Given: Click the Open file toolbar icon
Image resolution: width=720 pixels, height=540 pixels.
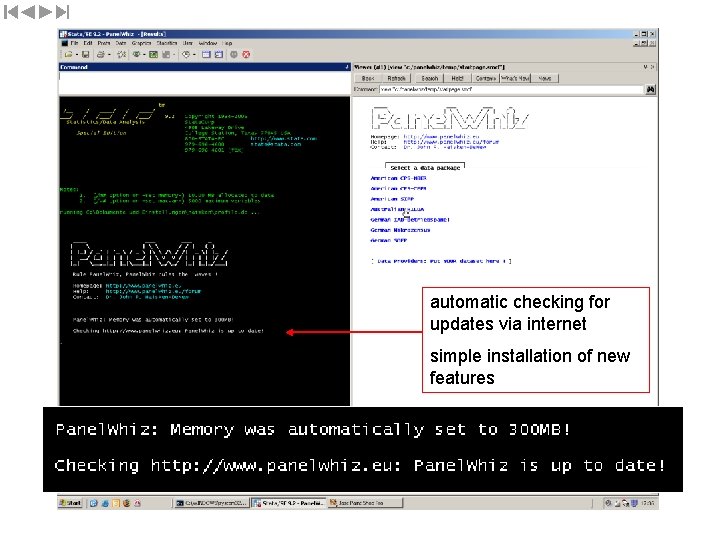Looking at the screenshot, I should (68, 55).
